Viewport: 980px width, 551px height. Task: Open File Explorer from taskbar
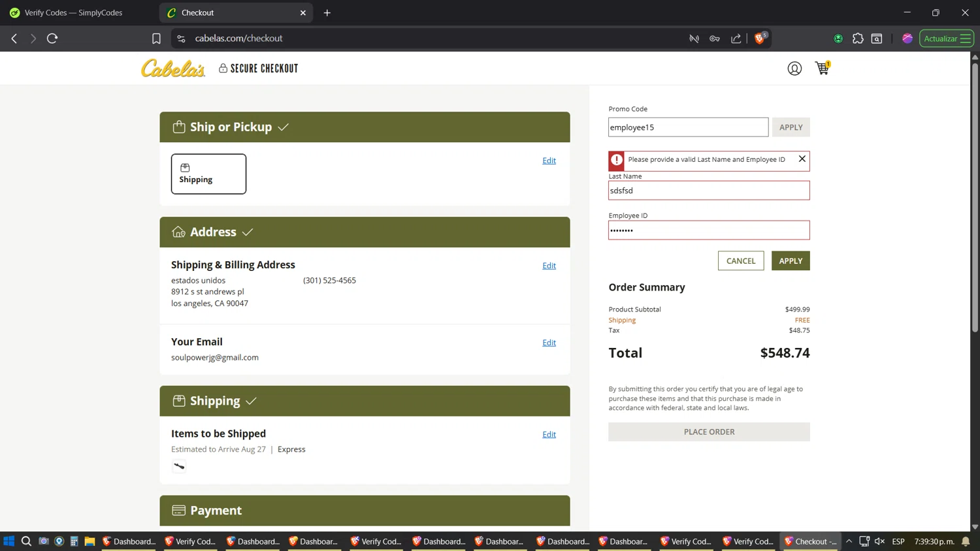pyautogui.click(x=90, y=541)
